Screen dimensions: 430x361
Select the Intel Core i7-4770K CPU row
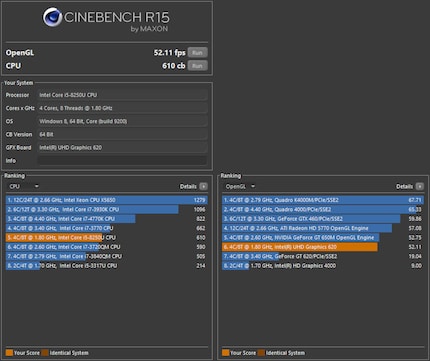[107, 219]
